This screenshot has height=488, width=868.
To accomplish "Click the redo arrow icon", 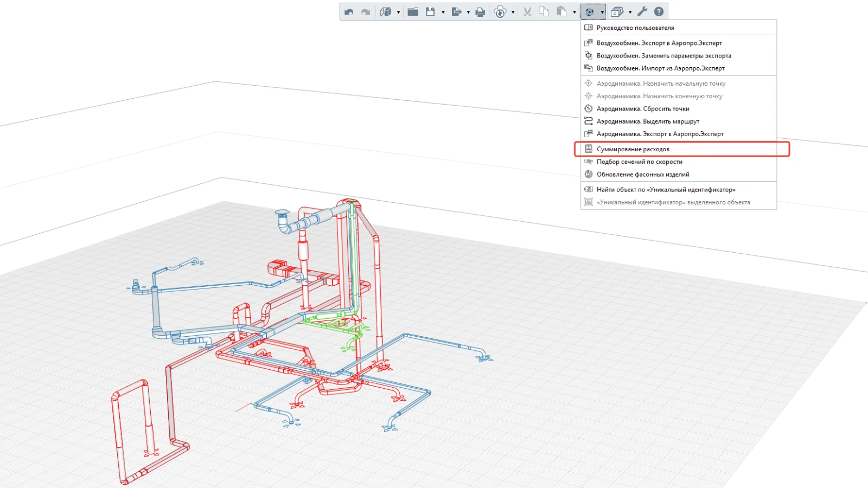I will [366, 11].
